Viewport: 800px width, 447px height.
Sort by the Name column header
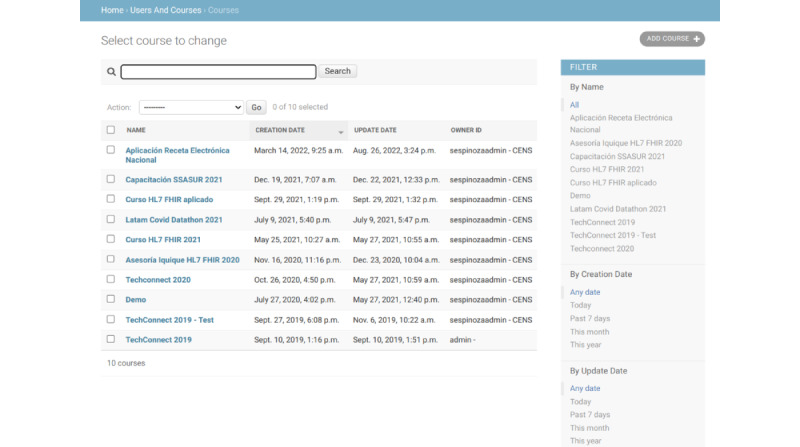pyautogui.click(x=136, y=130)
